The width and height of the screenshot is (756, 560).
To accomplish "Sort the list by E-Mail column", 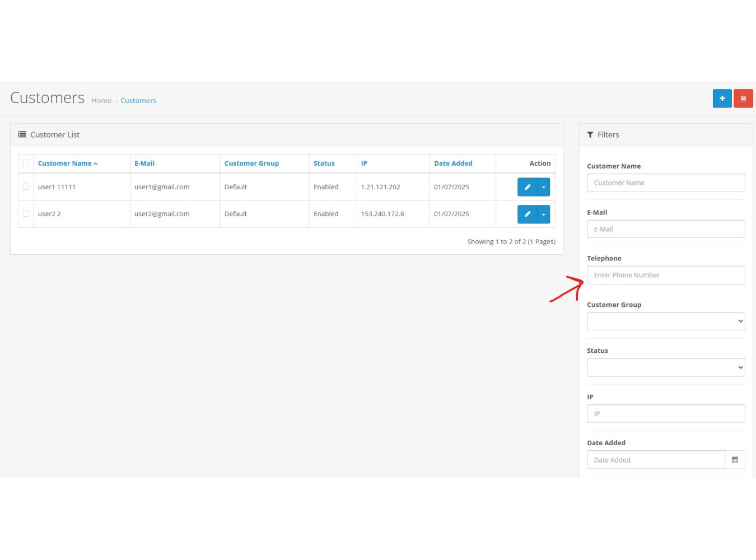I will tap(144, 164).
